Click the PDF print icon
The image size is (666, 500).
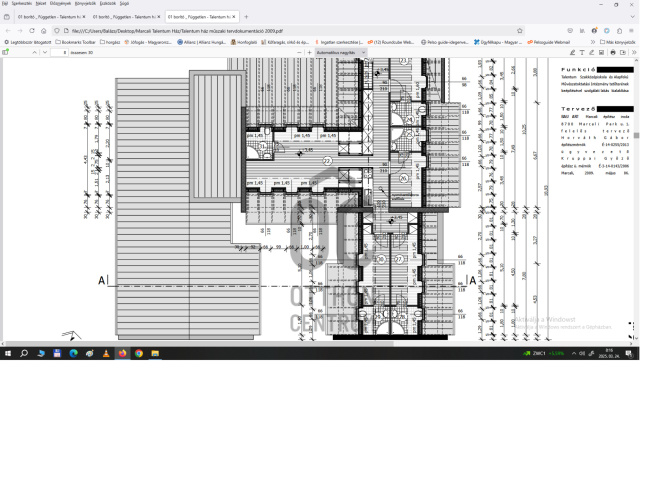(612, 52)
